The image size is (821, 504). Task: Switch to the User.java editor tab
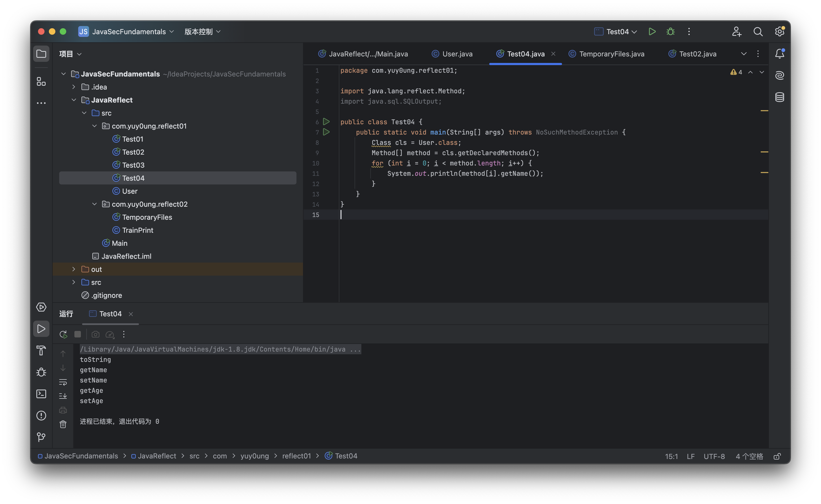pos(457,54)
